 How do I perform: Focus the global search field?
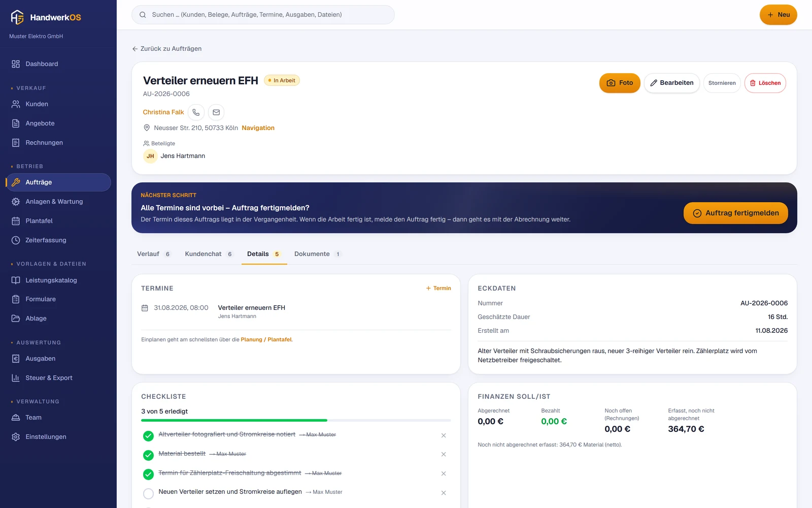tap(263, 15)
